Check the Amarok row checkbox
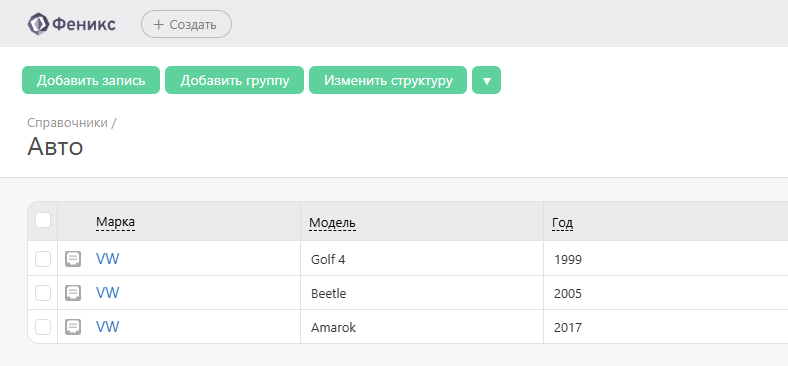 tap(43, 327)
